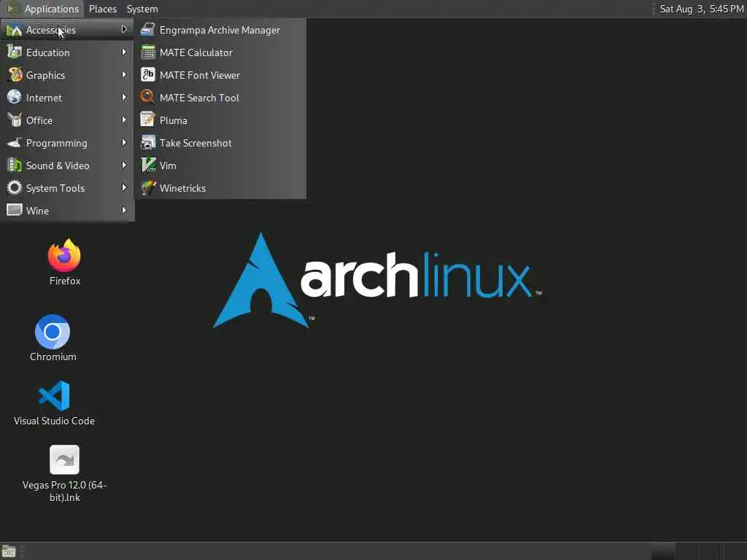Click show desktop icon in bottom panel

point(9,551)
